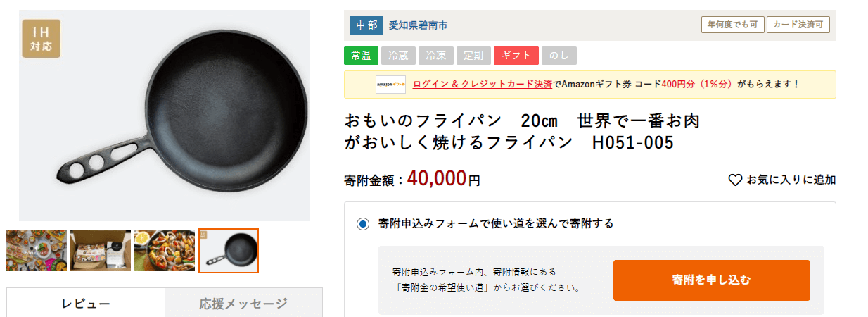Click the Amazonギフト券 logo icon
Screen dimensions: 868x317
pyautogui.click(x=390, y=85)
